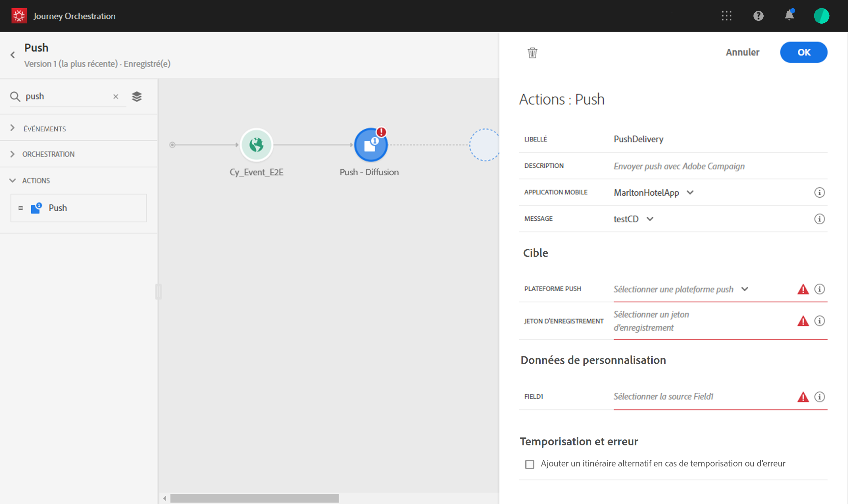Select the Push - Diffusion activity node

[x=371, y=145]
